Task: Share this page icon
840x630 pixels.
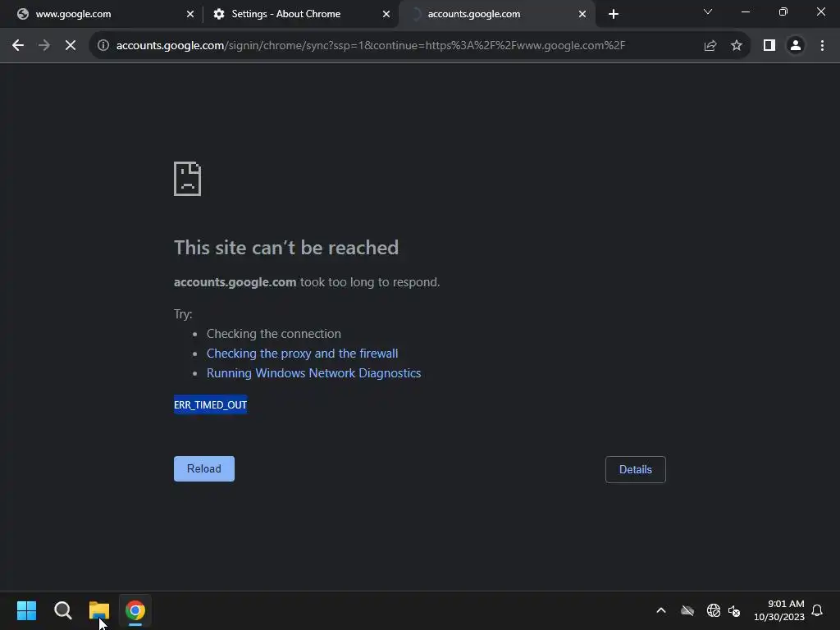Action: (710, 46)
